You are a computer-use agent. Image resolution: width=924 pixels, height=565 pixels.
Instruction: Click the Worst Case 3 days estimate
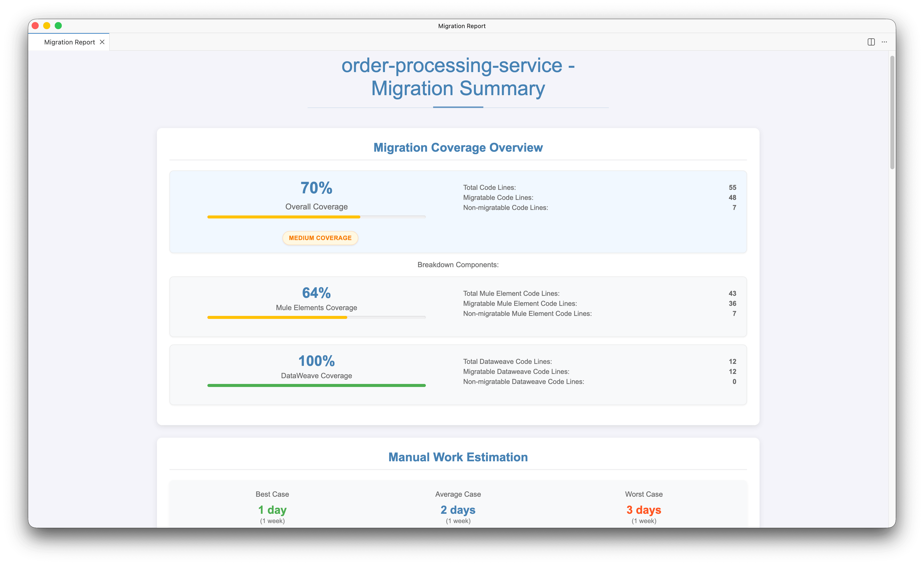(644, 510)
